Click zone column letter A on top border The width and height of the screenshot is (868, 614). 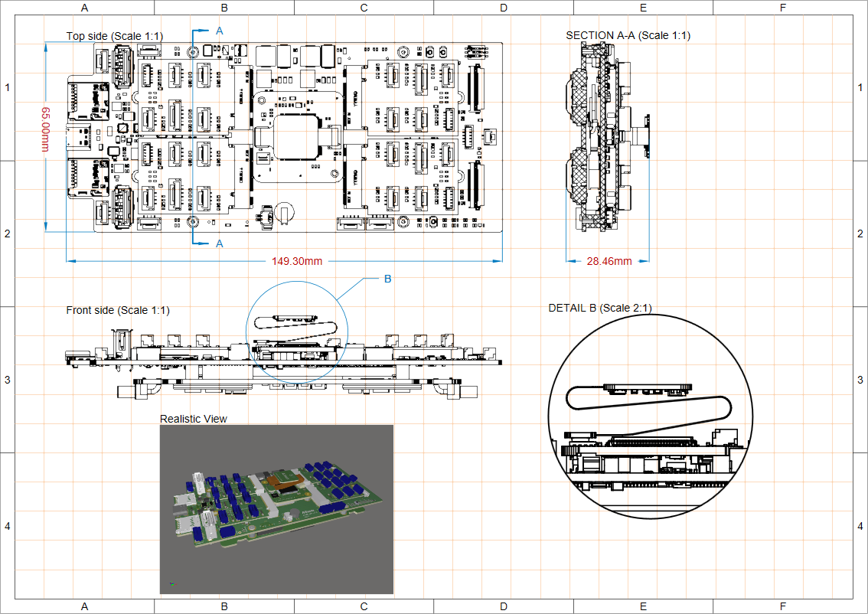(x=84, y=8)
